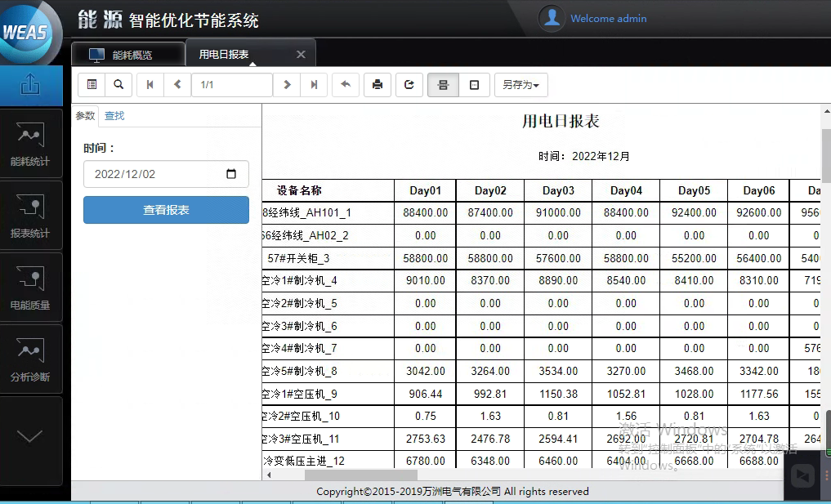Select the 查找 tab in side panel

click(x=114, y=116)
